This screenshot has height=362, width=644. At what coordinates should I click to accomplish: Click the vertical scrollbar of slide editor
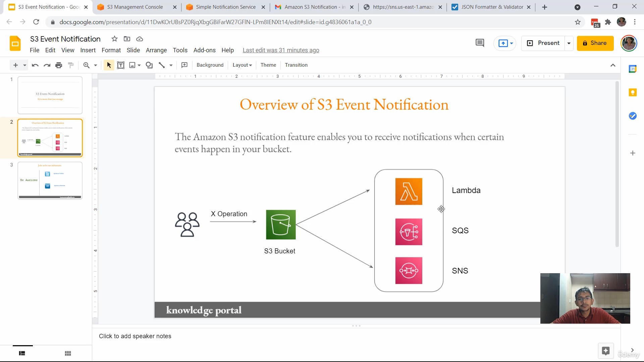(617, 164)
